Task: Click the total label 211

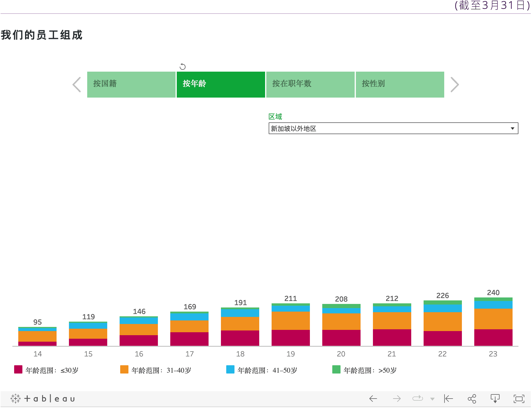Action: (291, 299)
